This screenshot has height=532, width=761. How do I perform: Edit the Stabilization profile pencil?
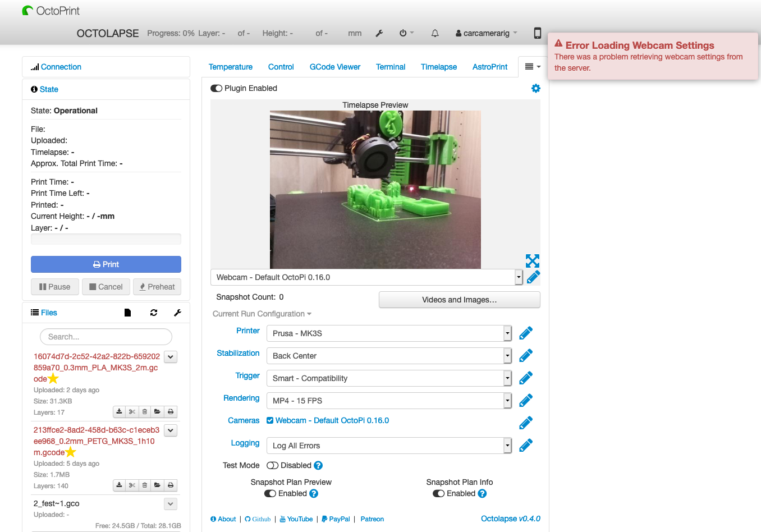coord(526,356)
